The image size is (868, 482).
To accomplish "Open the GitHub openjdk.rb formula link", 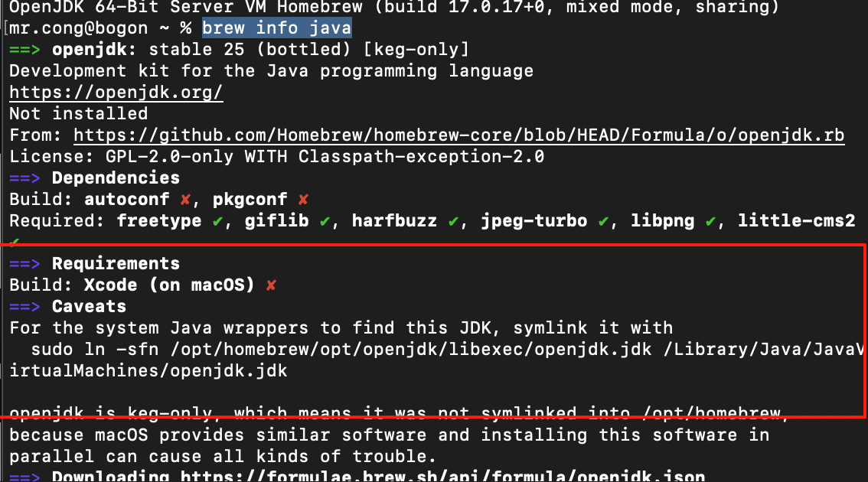I will pos(459,135).
